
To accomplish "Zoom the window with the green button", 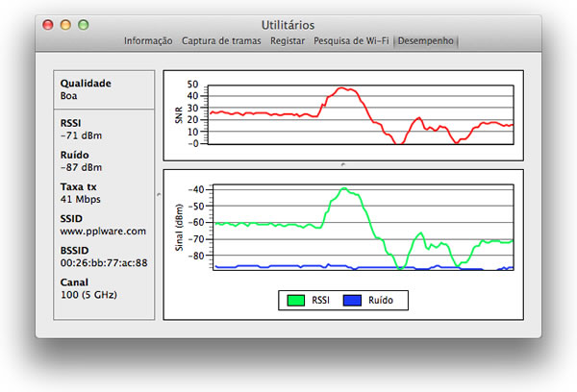I will 83,24.
